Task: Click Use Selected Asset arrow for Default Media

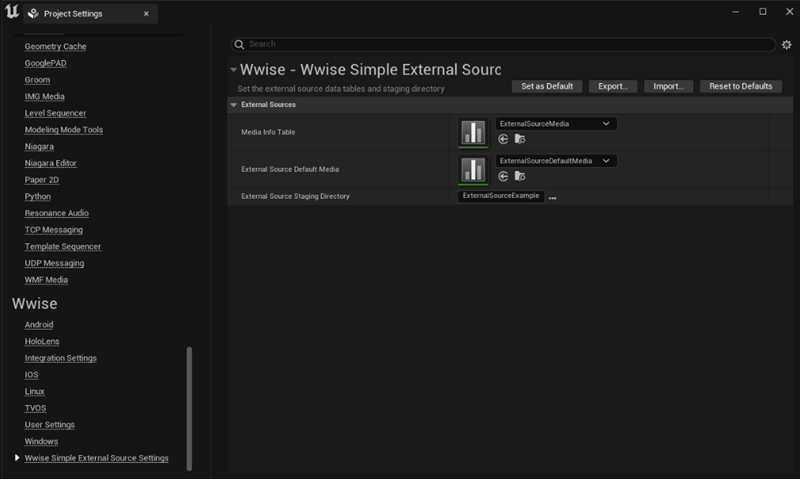Action: tap(503, 176)
